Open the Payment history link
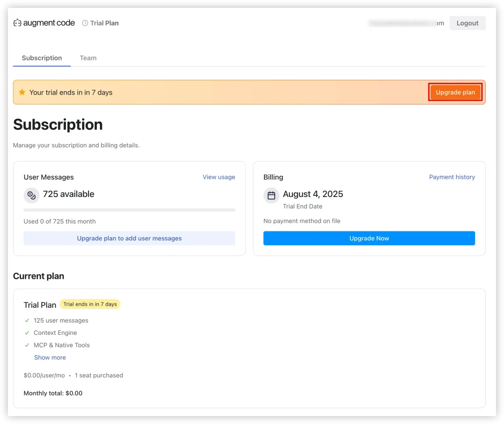Screen dimensions: 504x424 [x=452, y=177]
